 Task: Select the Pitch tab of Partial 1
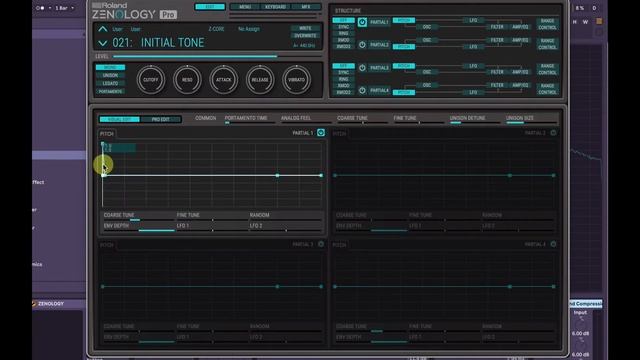point(107,134)
